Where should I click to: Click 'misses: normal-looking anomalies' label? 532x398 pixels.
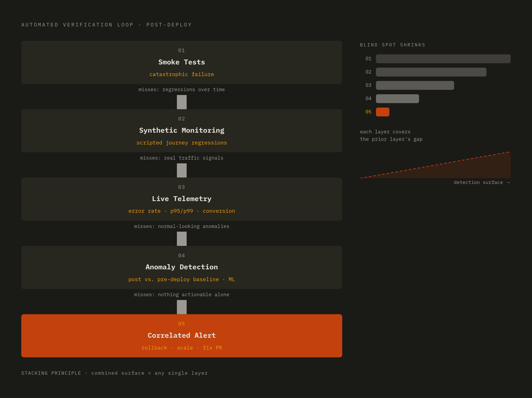pos(182,226)
